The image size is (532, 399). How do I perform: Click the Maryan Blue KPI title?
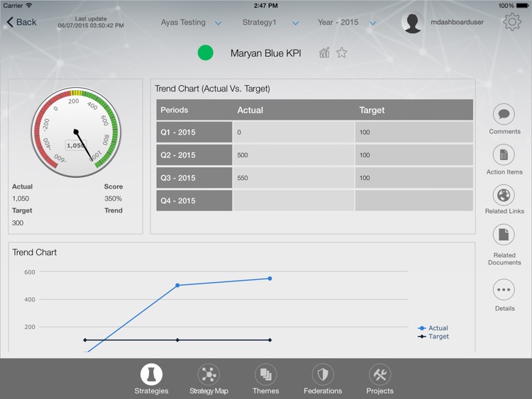(x=266, y=53)
